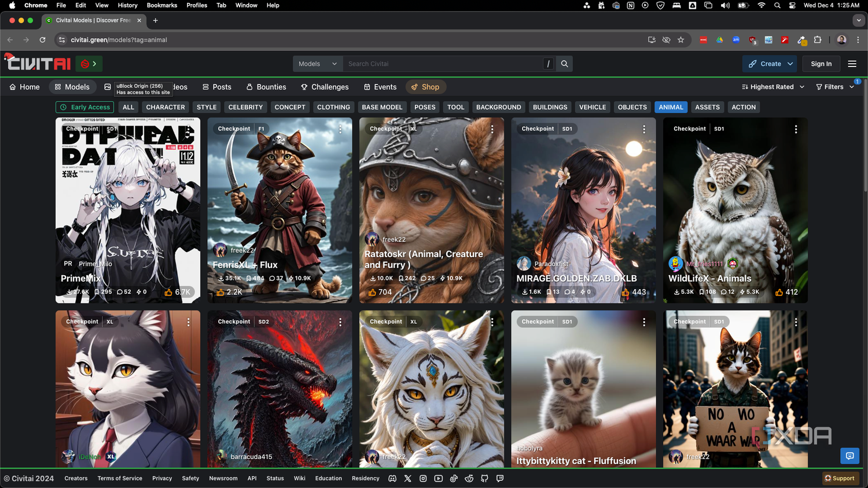Switch to the Models tab
This screenshot has width=868, height=488.
tap(72, 87)
